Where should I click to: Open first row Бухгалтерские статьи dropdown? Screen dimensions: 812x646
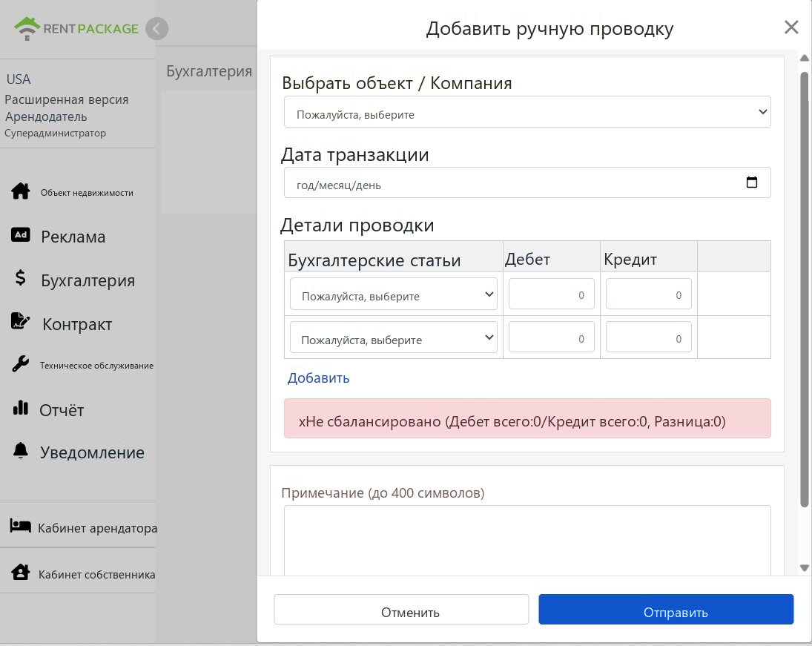point(394,294)
